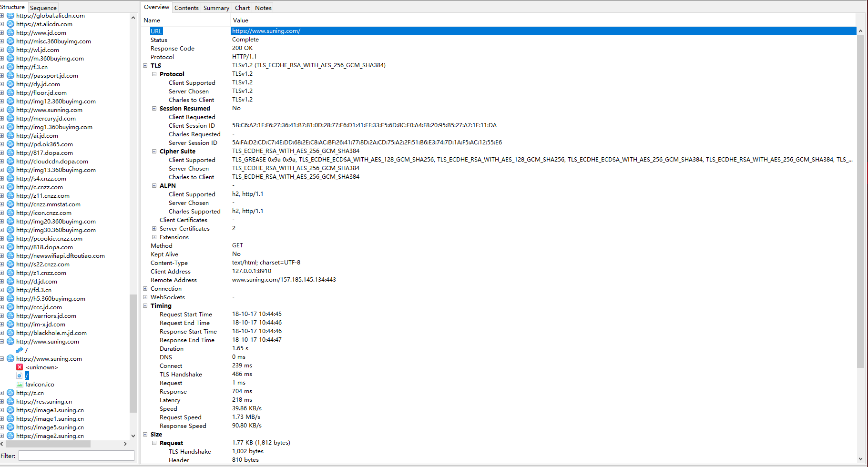
Task: Expand the Extensions node
Action: click(x=154, y=237)
